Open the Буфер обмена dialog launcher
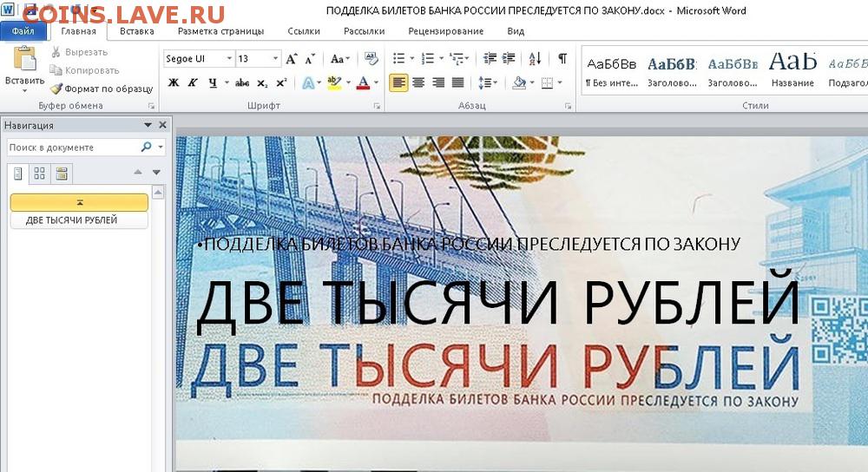This screenshot has height=472, width=868. pyautogui.click(x=151, y=106)
